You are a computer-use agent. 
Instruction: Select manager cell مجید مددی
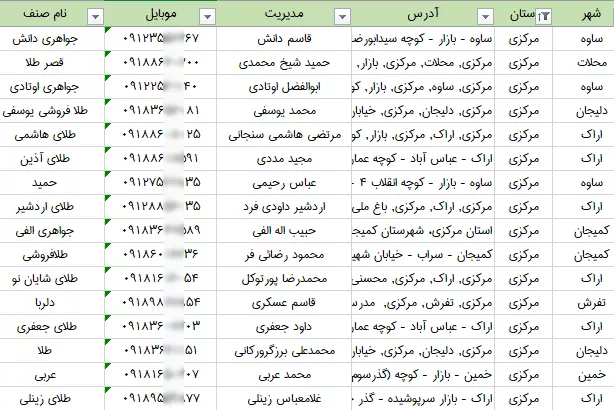click(x=284, y=159)
